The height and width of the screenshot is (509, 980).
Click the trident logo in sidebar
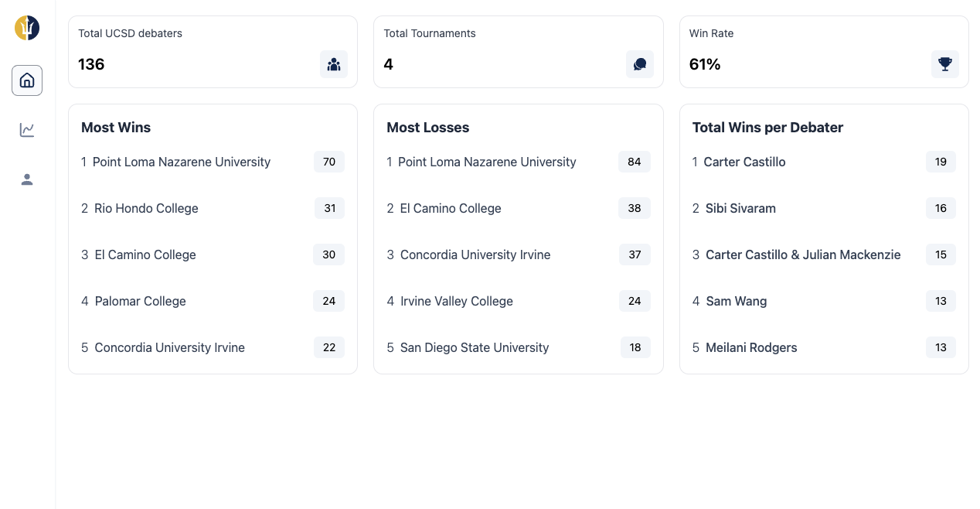coord(27,28)
